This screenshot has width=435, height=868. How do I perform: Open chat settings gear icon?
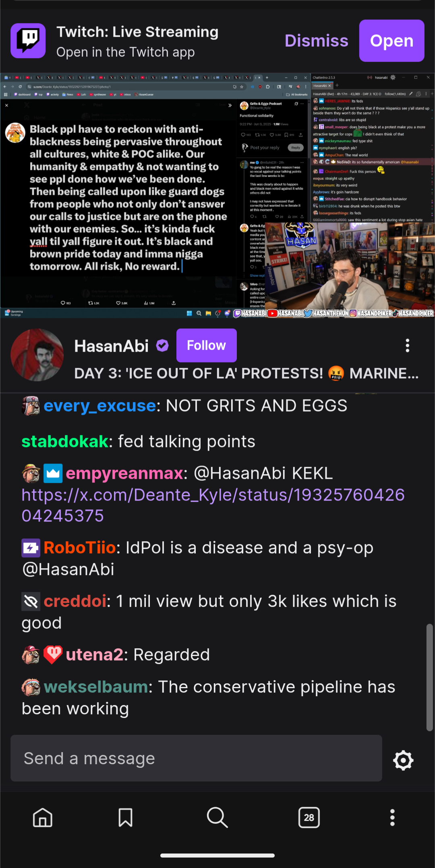pyautogui.click(x=403, y=760)
